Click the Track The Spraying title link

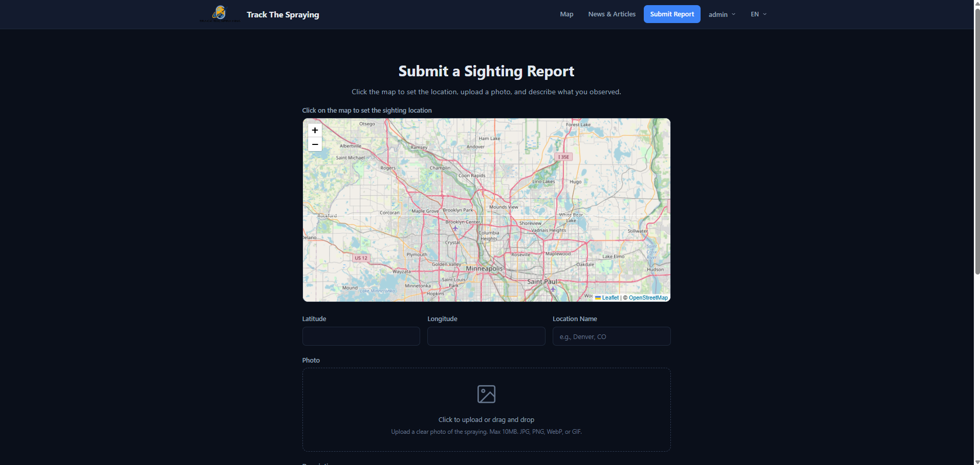click(x=282, y=14)
